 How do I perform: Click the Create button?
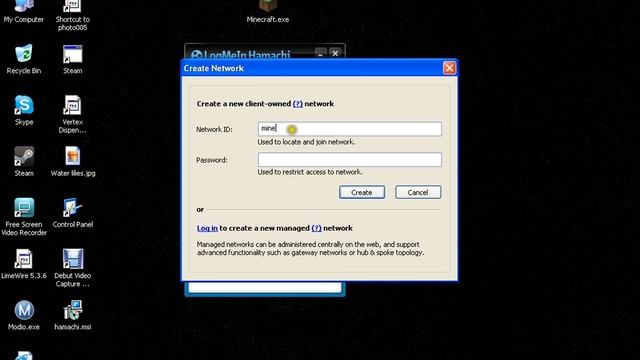(x=362, y=192)
